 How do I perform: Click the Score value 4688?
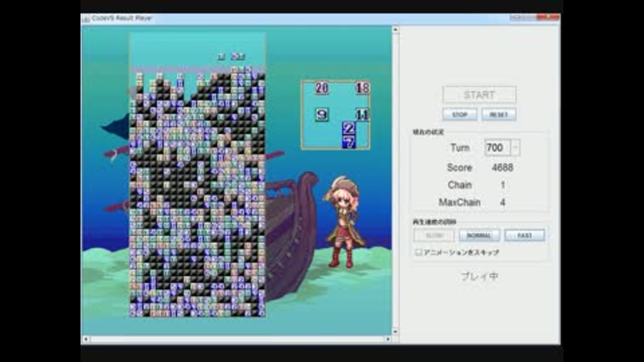tap(502, 168)
